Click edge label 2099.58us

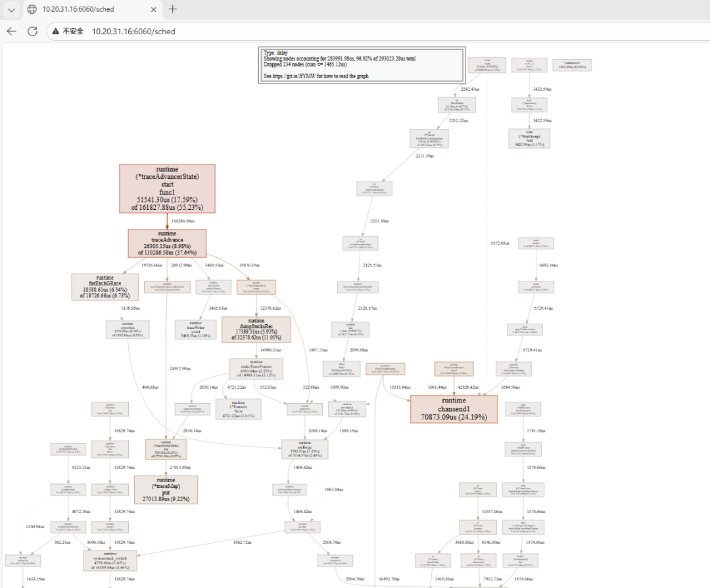[x=359, y=350]
